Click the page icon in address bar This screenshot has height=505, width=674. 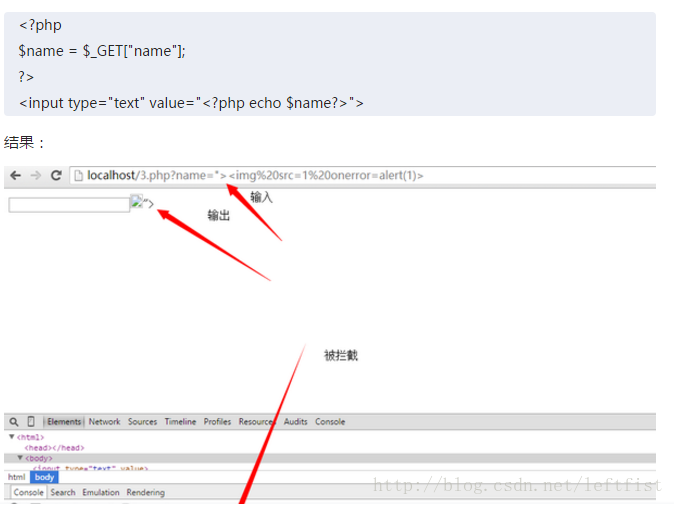point(79,176)
